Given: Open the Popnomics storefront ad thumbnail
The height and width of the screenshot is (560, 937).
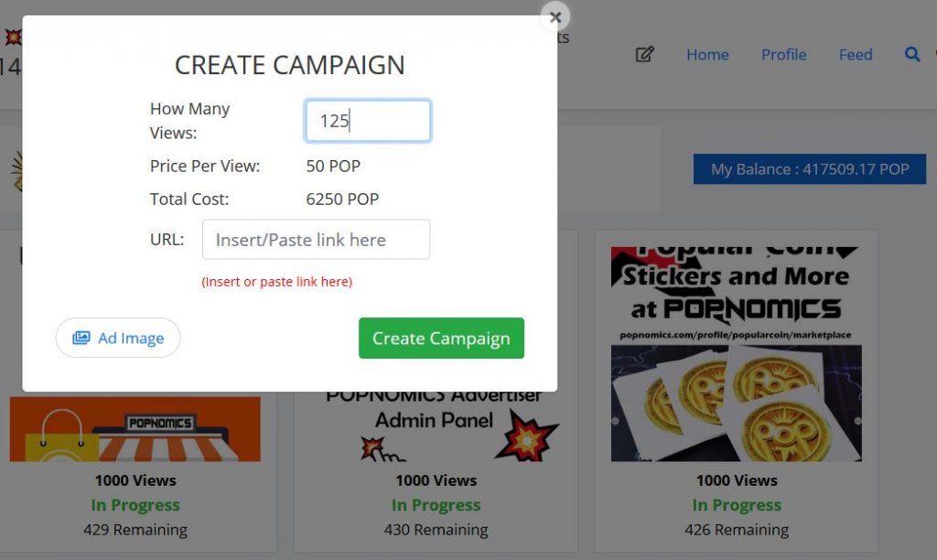Looking at the screenshot, I should point(135,428).
